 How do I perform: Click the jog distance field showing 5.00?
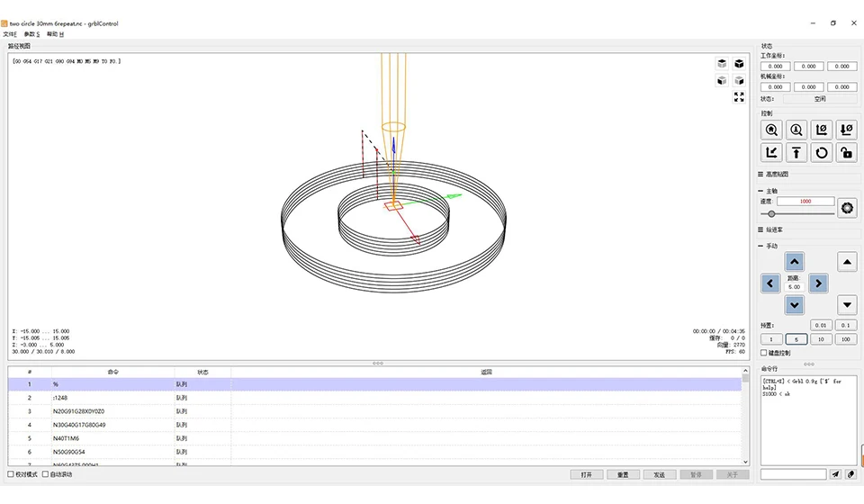point(794,287)
